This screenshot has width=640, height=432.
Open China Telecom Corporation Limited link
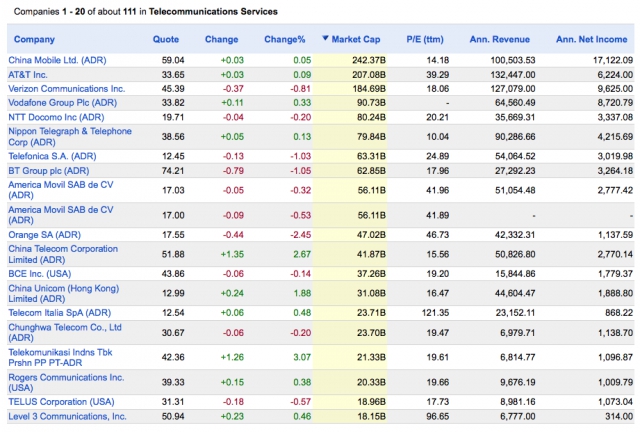pyautogui.click(x=63, y=254)
